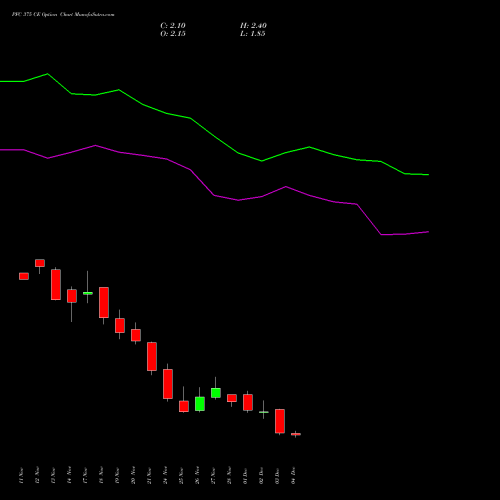500x500 pixels.
Task: Click the high value H: 2.40
Action: (x=253, y=26)
